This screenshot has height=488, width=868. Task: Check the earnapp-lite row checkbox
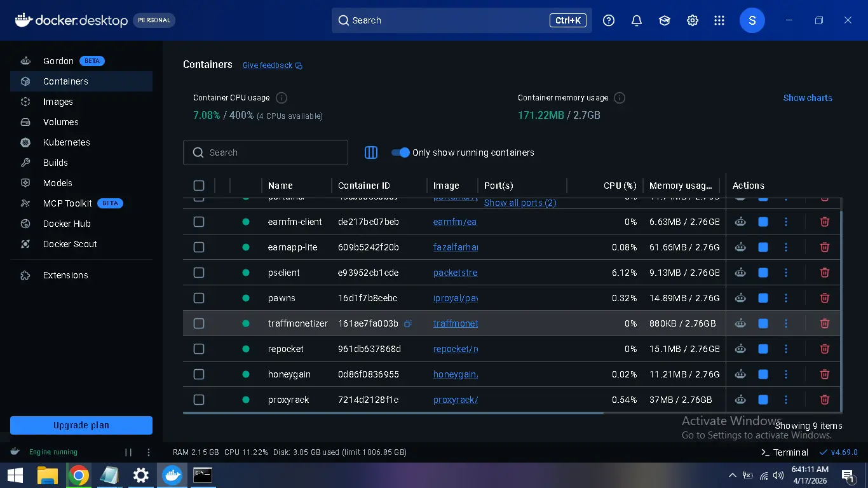pos(199,247)
